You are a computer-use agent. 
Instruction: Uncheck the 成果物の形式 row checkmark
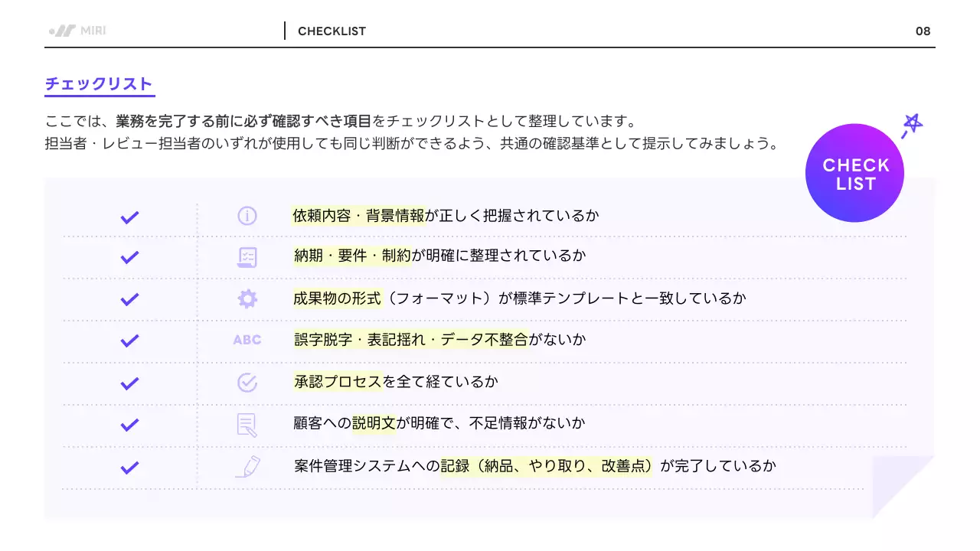(x=129, y=298)
